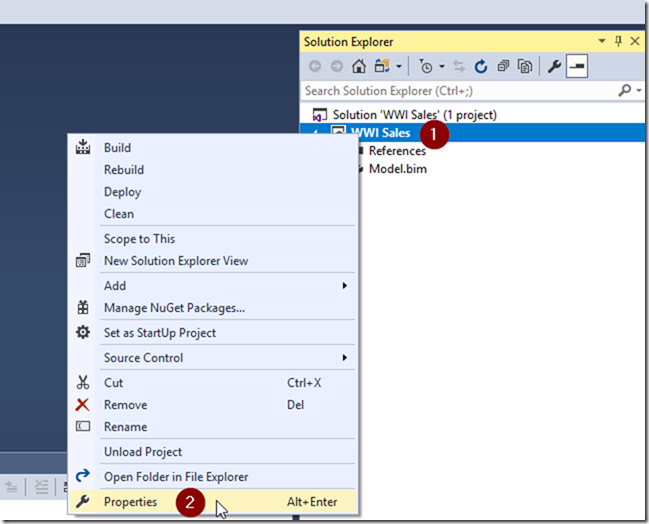Select Model.bim file
Viewport: 649px width, 524px height.
coord(398,169)
